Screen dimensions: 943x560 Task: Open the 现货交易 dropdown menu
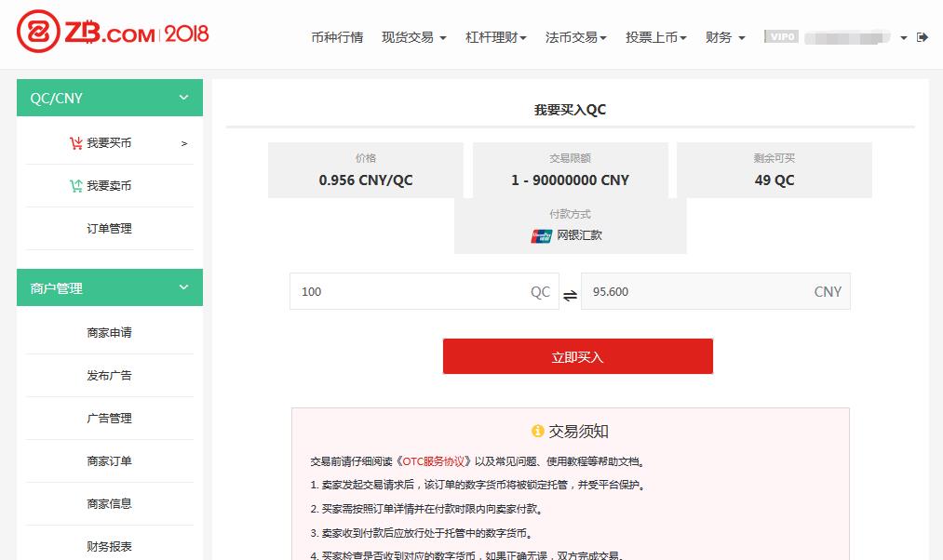(x=413, y=37)
